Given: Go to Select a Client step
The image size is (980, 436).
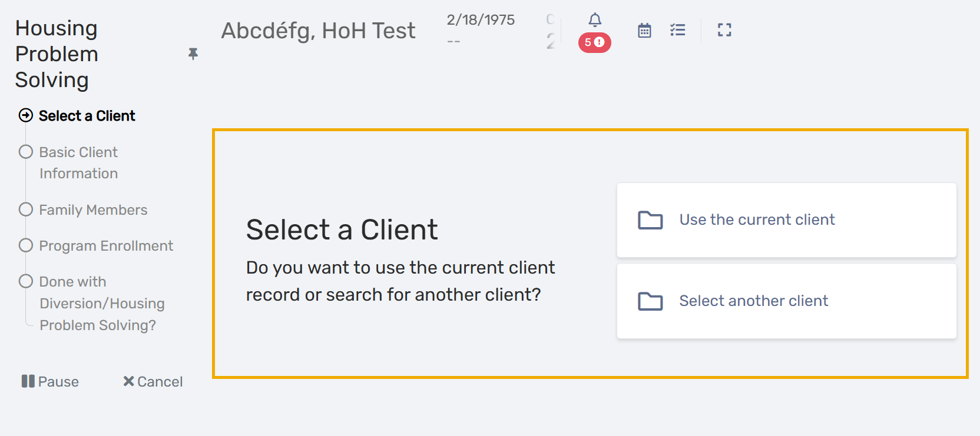Looking at the screenshot, I should tap(87, 116).
